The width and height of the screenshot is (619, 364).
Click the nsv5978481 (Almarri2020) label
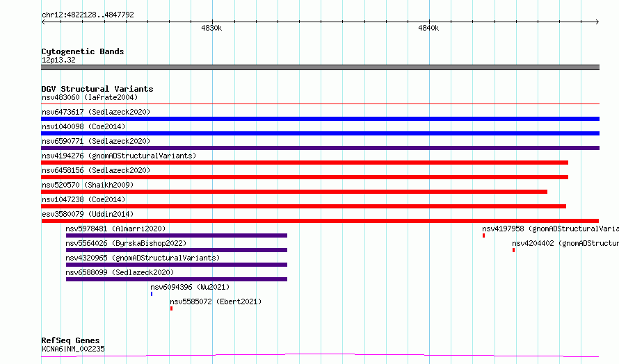115,229
